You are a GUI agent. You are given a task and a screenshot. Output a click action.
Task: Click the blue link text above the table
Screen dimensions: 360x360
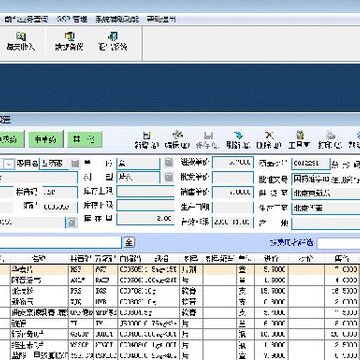tap(291, 243)
